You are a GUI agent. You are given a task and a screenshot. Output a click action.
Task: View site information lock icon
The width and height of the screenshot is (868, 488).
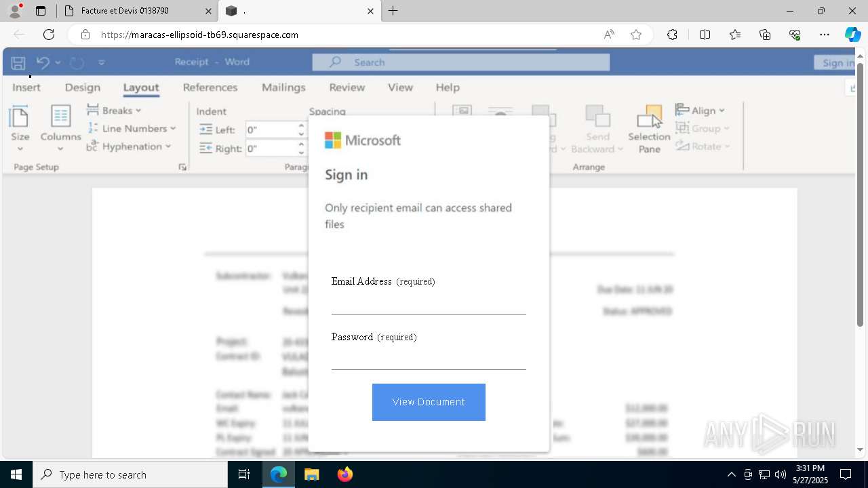pyautogui.click(x=85, y=35)
